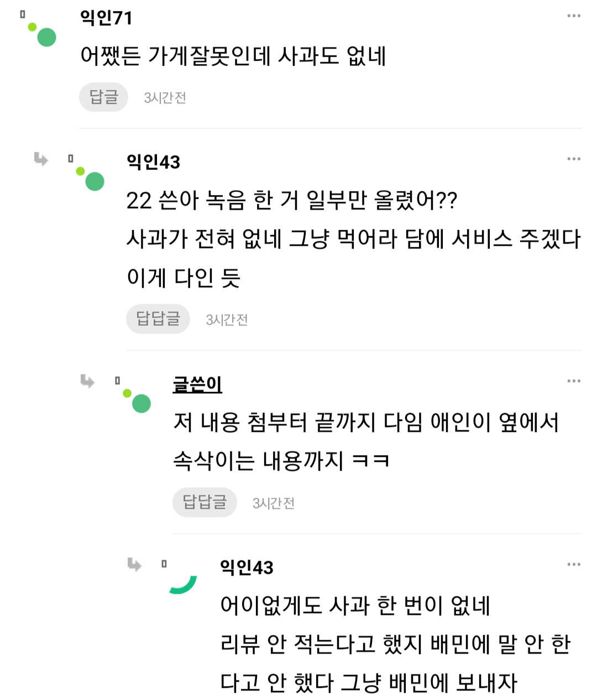Select username 익인43 on the bottom reply
597x700 pixels.
pyautogui.click(x=247, y=567)
